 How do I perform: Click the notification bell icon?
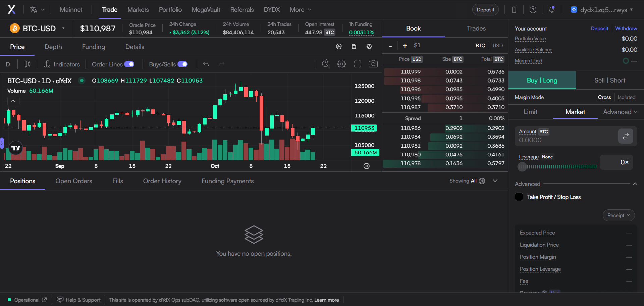click(x=551, y=10)
